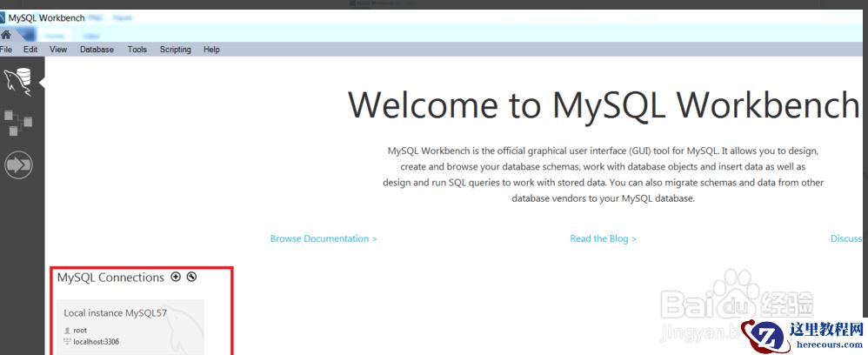The height and width of the screenshot is (355, 868).
Task: Open the Help menu
Action: coord(211,50)
